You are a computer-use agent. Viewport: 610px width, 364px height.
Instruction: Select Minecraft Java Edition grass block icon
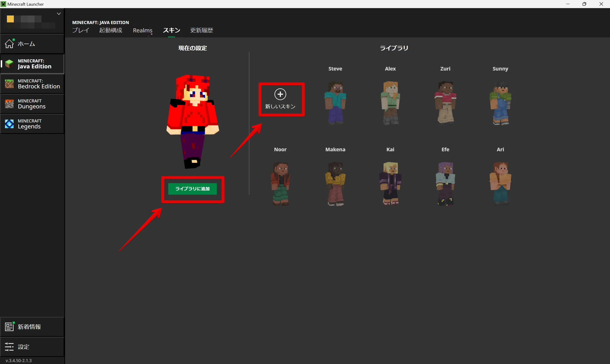(9, 64)
